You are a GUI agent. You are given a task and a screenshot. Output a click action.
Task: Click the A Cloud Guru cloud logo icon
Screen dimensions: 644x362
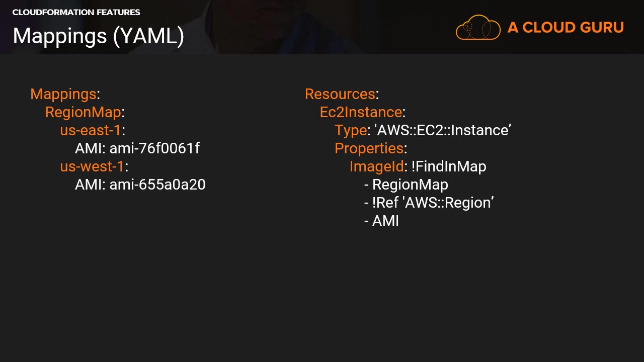pyautogui.click(x=478, y=27)
